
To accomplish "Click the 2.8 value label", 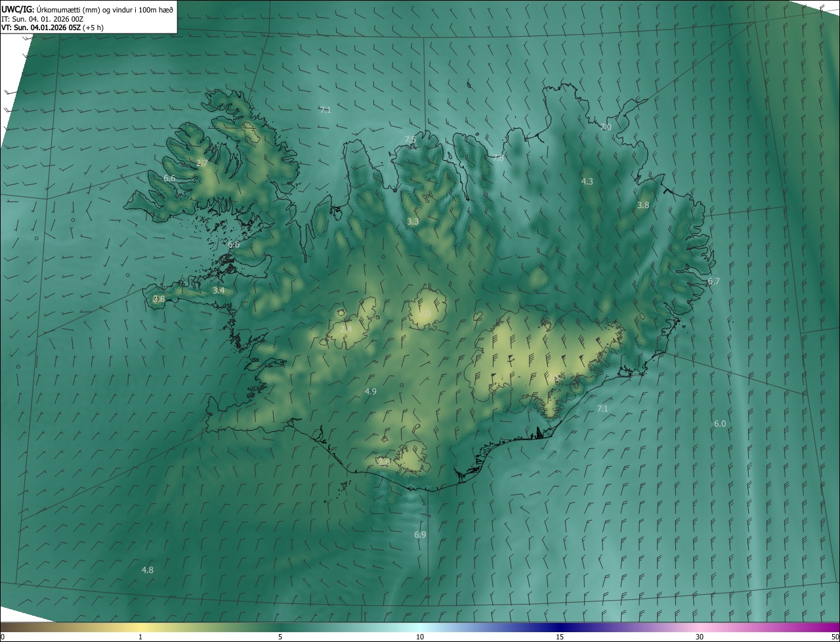I will point(159,299).
